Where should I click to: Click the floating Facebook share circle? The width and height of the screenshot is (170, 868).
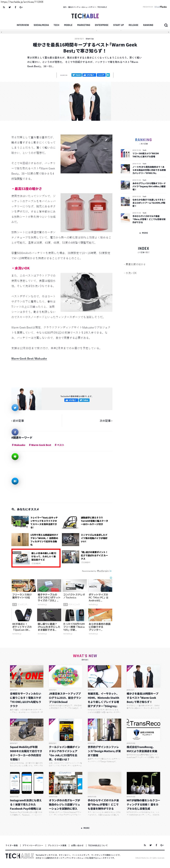(x=15, y=432)
